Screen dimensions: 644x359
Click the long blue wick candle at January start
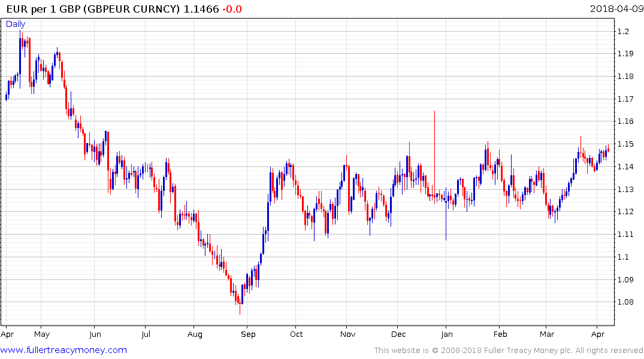coord(446,214)
